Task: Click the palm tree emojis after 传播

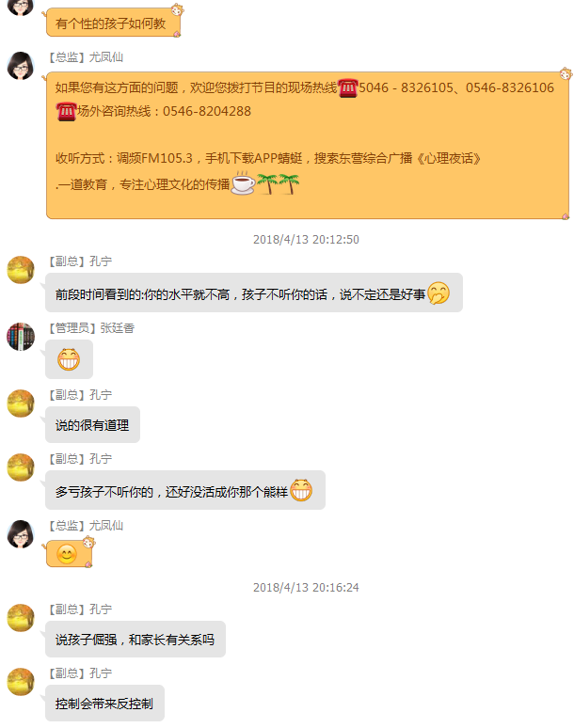Action: [x=278, y=183]
